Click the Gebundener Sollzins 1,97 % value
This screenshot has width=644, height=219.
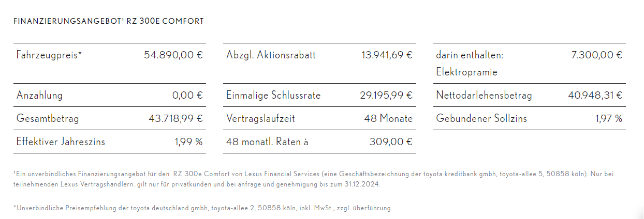[x=609, y=119]
